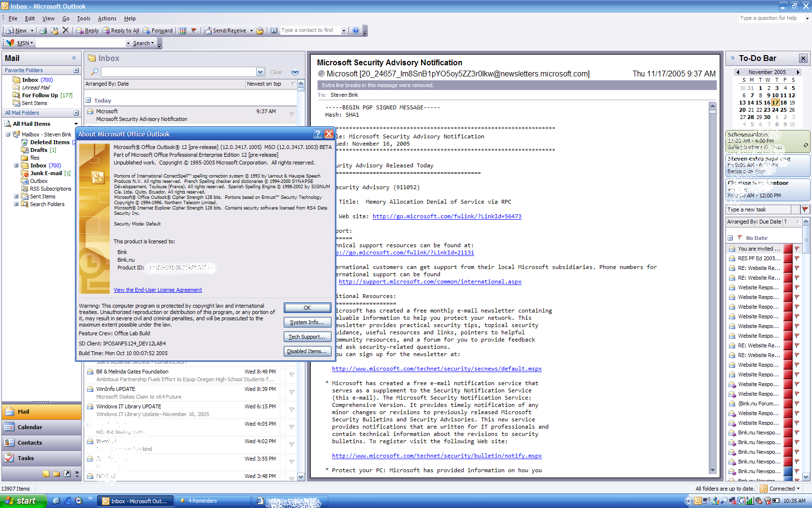
Task: Click the Find a folder icon next to Send/Receive
Action: point(260,30)
